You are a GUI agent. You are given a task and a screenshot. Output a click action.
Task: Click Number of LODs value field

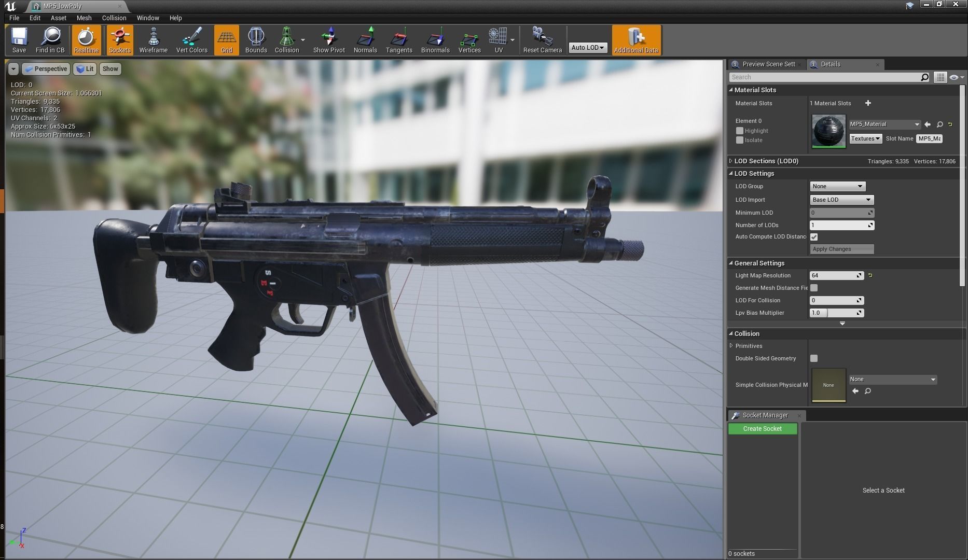(841, 225)
